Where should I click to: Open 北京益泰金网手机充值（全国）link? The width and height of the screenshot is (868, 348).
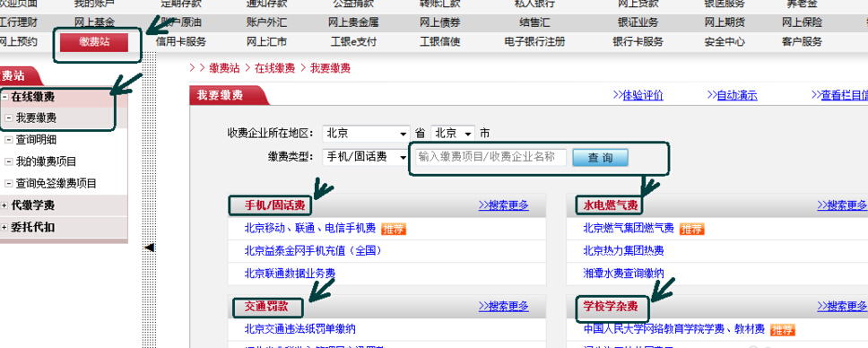[x=313, y=250]
